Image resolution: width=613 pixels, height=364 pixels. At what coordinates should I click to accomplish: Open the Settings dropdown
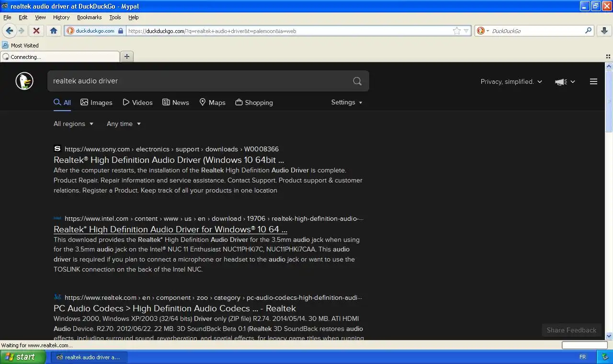pyautogui.click(x=347, y=102)
